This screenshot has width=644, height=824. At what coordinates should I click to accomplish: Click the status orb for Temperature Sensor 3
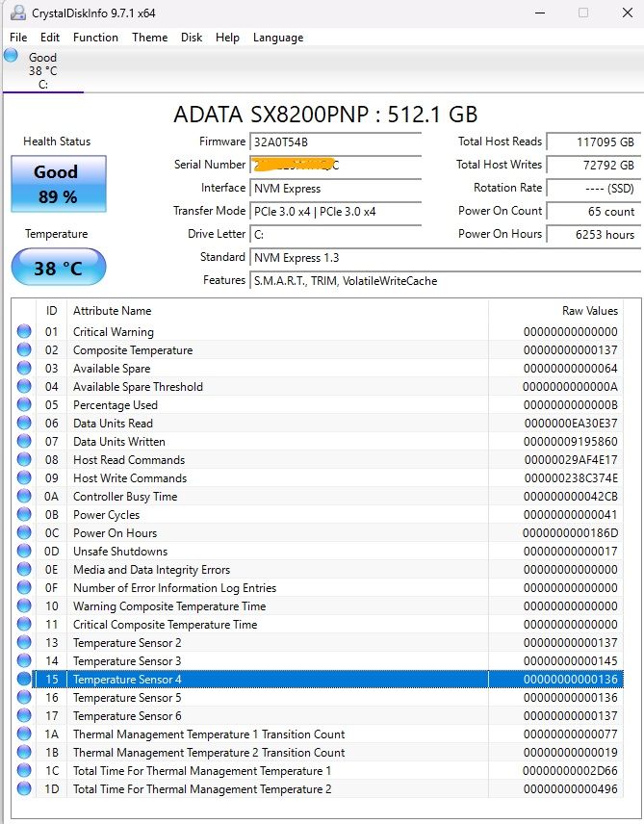(24, 660)
